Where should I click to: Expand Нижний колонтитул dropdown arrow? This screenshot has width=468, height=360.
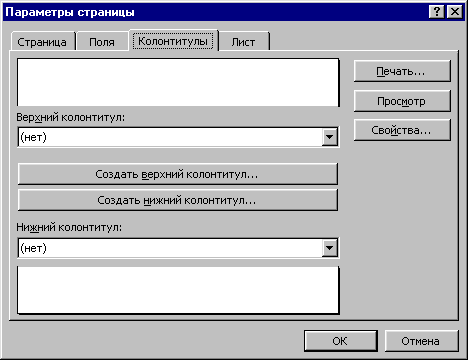(x=329, y=248)
